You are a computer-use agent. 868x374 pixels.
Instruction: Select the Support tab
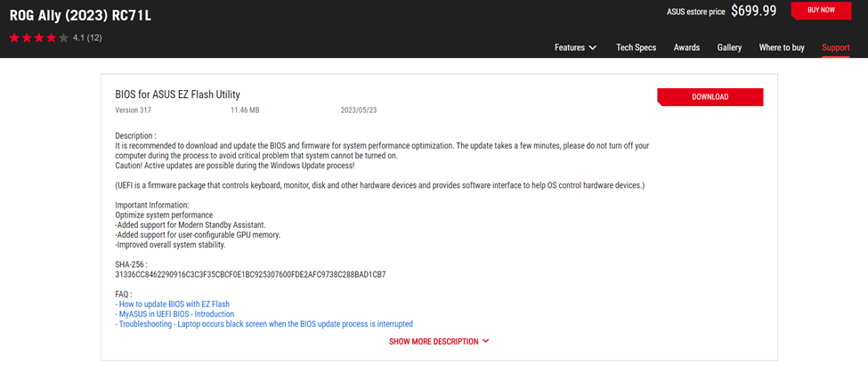[x=836, y=48]
